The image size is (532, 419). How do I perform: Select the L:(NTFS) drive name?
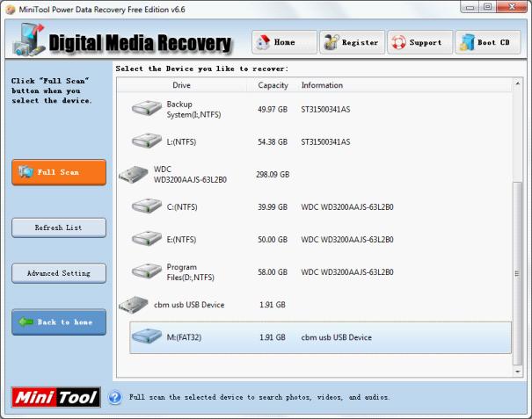(181, 141)
